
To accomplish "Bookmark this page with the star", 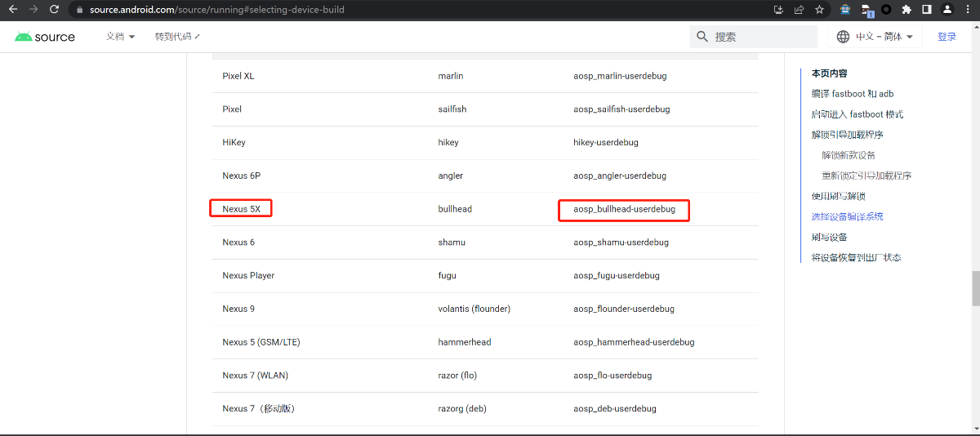I will coord(819,10).
